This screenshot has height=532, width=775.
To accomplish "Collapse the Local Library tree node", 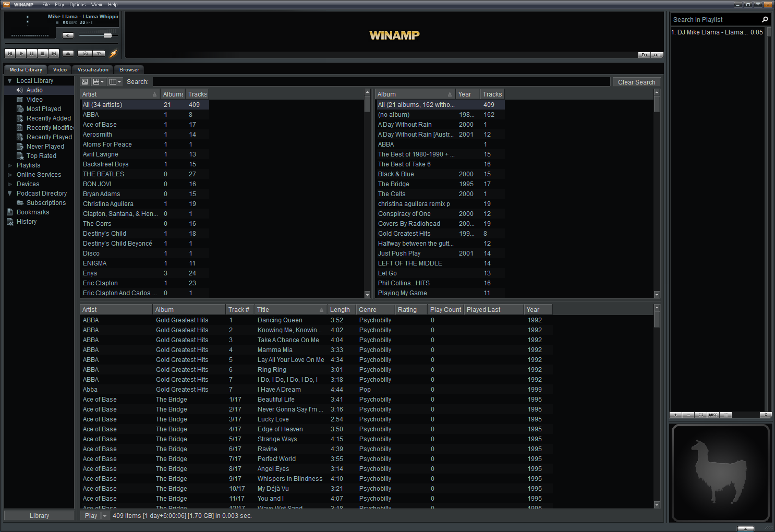I will click(x=9, y=81).
